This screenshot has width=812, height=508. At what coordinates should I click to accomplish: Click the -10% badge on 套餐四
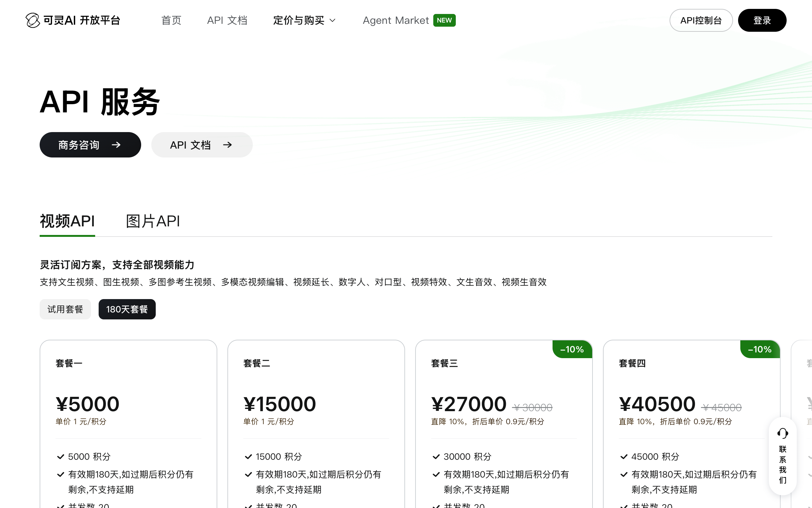[760, 350]
